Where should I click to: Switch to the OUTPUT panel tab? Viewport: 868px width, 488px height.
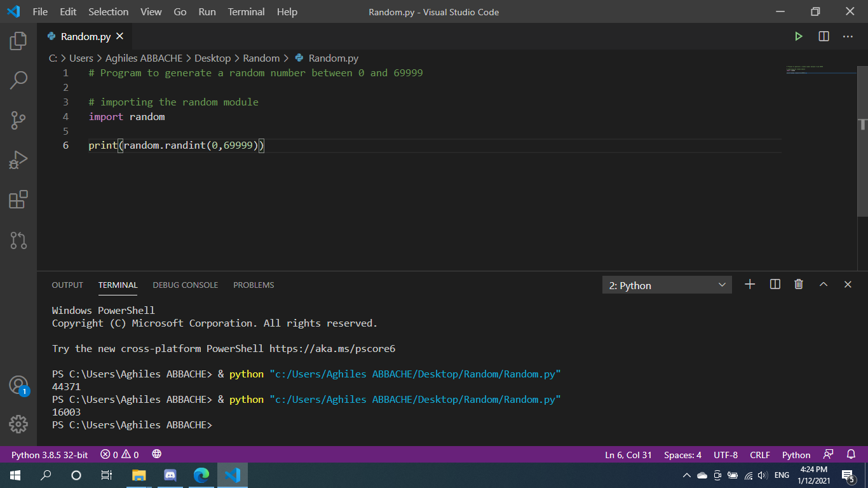pos(67,285)
